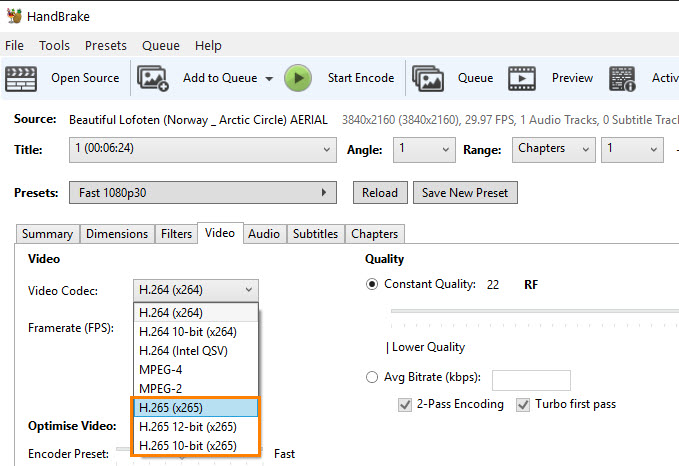Expand the Angle dropdown
This screenshot has height=466, width=679.
(424, 150)
